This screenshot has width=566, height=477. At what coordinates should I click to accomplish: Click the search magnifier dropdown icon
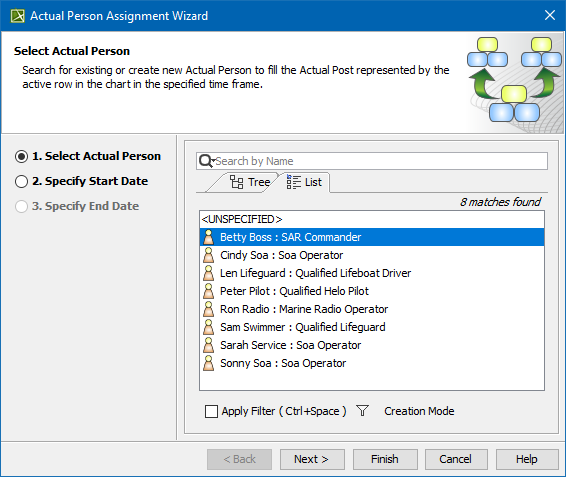click(x=207, y=161)
